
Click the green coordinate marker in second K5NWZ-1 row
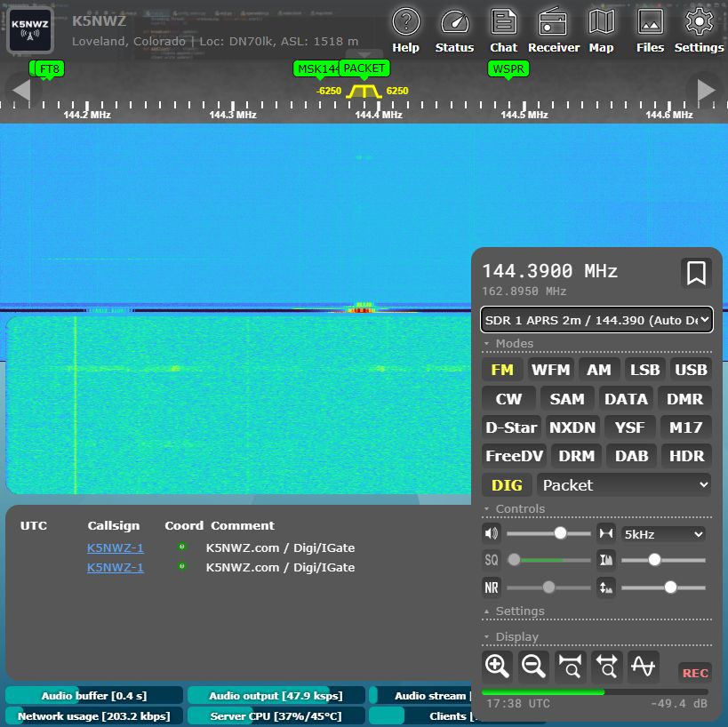pyautogui.click(x=182, y=566)
